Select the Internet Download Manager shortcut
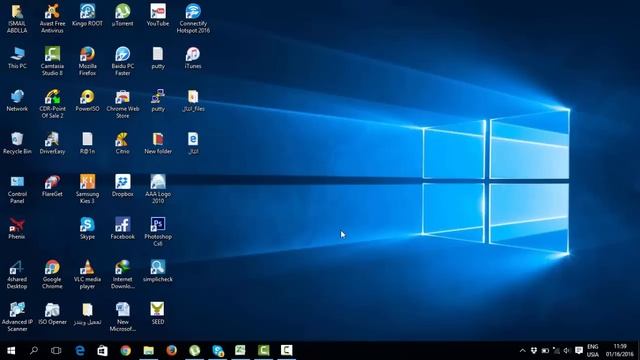 (122, 275)
